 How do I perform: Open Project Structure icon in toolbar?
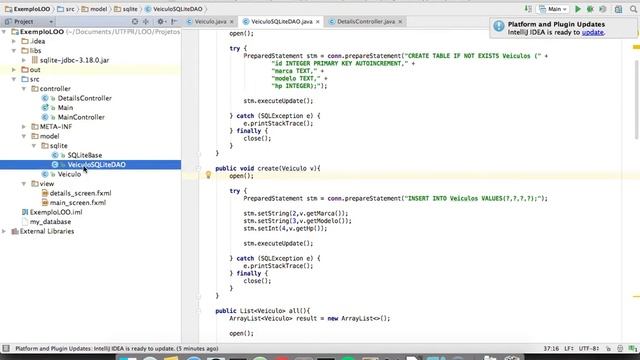click(619, 9)
